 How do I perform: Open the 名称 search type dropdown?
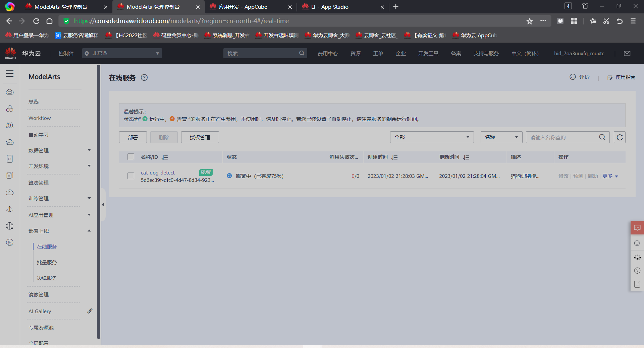pyautogui.click(x=501, y=137)
